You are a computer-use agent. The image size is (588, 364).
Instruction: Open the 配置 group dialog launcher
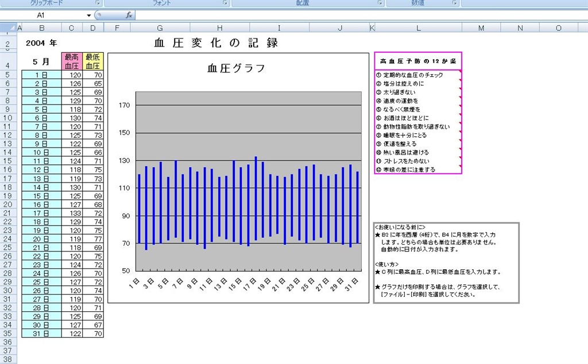point(380,3)
